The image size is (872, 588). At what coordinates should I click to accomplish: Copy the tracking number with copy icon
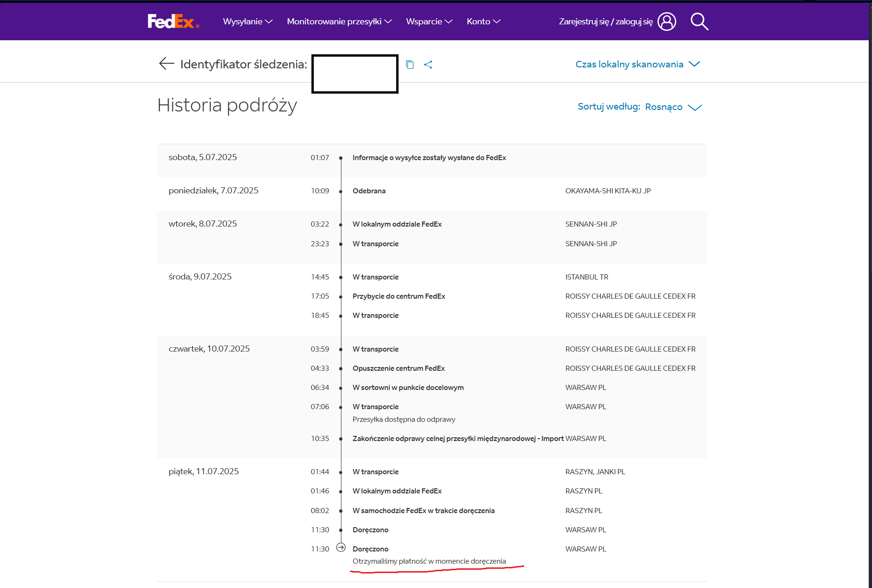click(x=410, y=65)
